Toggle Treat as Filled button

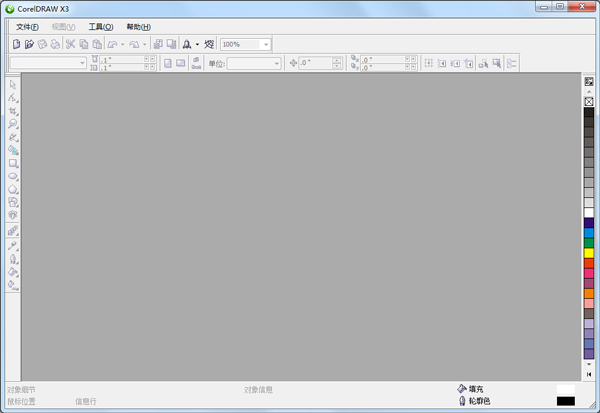pyautogui.click(x=497, y=63)
